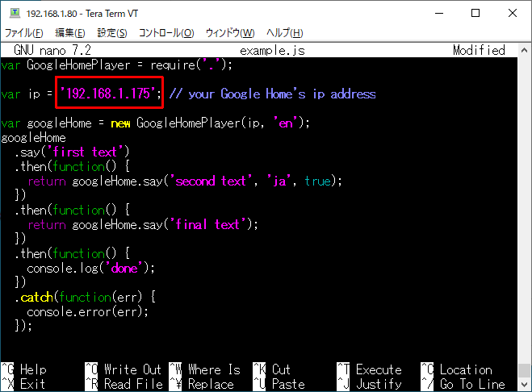The image size is (532, 392).
Task: Click the 'first text' string
Action: coord(85,152)
